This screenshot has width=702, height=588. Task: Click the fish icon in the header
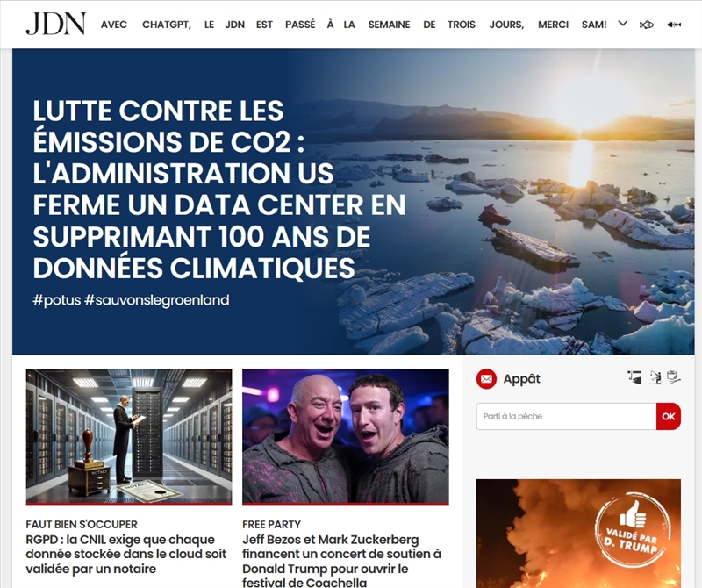point(646,25)
